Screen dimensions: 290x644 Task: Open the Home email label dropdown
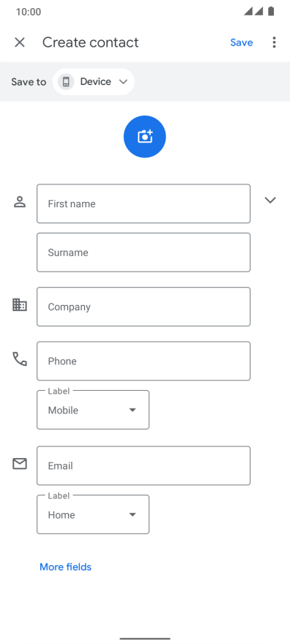(93, 514)
